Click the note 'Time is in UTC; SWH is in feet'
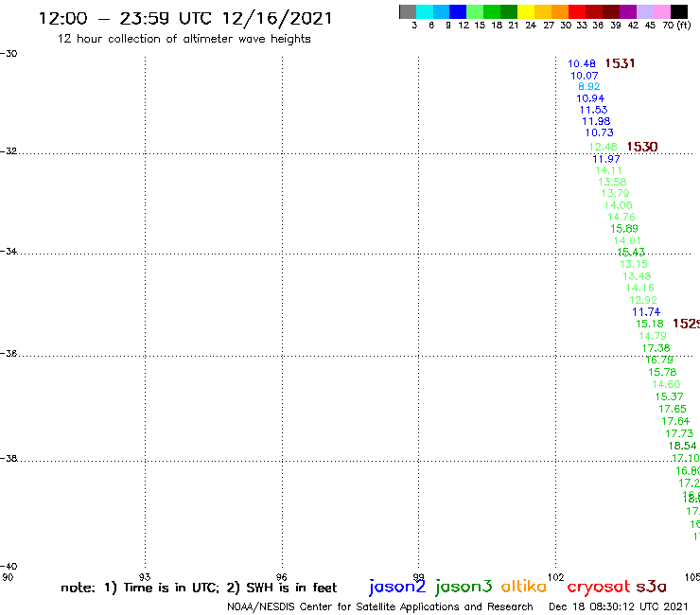 pos(199,588)
